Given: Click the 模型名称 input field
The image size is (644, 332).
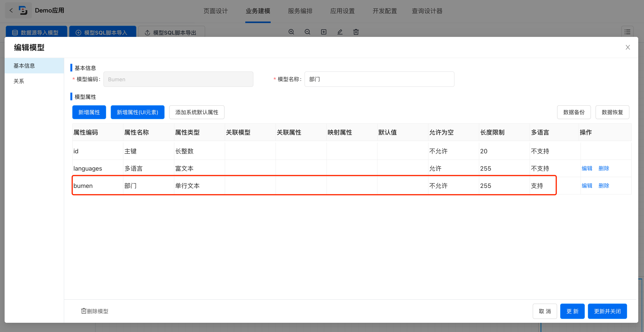Looking at the screenshot, I should click(379, 79).
